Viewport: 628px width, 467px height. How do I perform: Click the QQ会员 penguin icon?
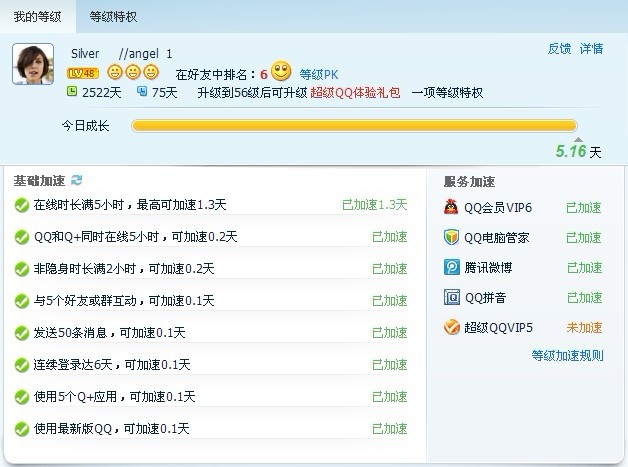tap(451, 207)
